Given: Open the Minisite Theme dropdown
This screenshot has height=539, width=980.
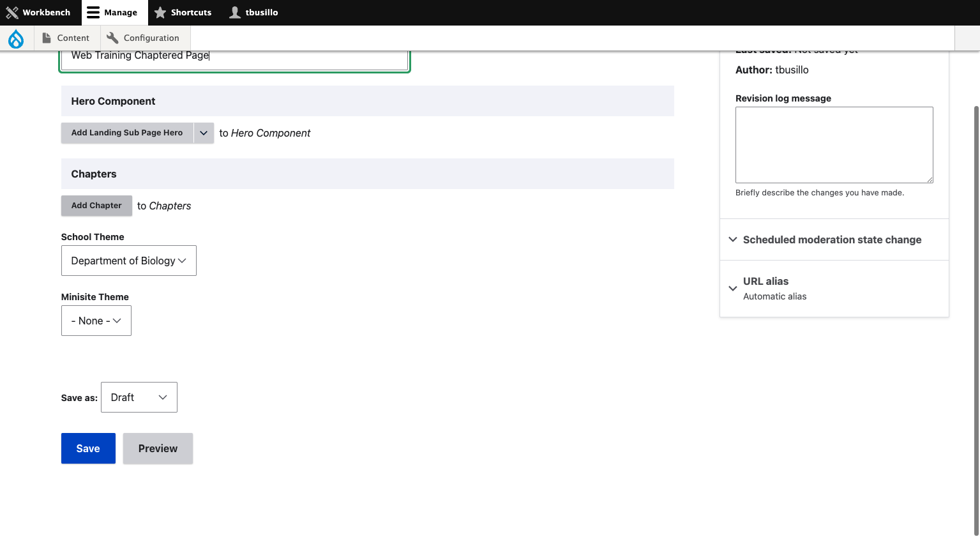Looking at the screenshot, I should pos(96,321).
